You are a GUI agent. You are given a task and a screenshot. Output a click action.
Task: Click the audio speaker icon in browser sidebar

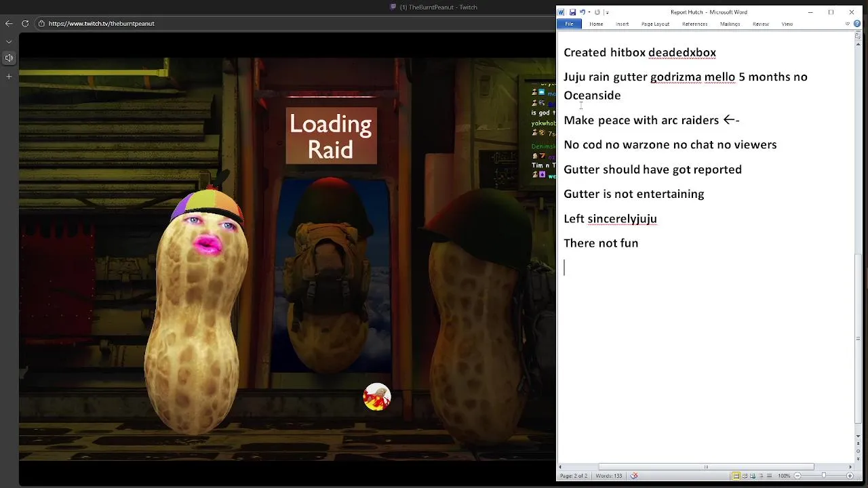point(9,58)
